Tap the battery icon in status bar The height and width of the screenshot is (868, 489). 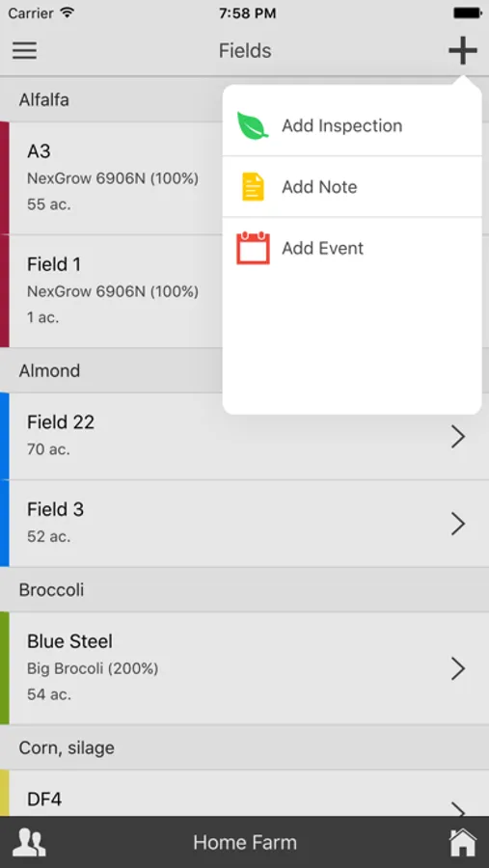[x=468, y=13]
